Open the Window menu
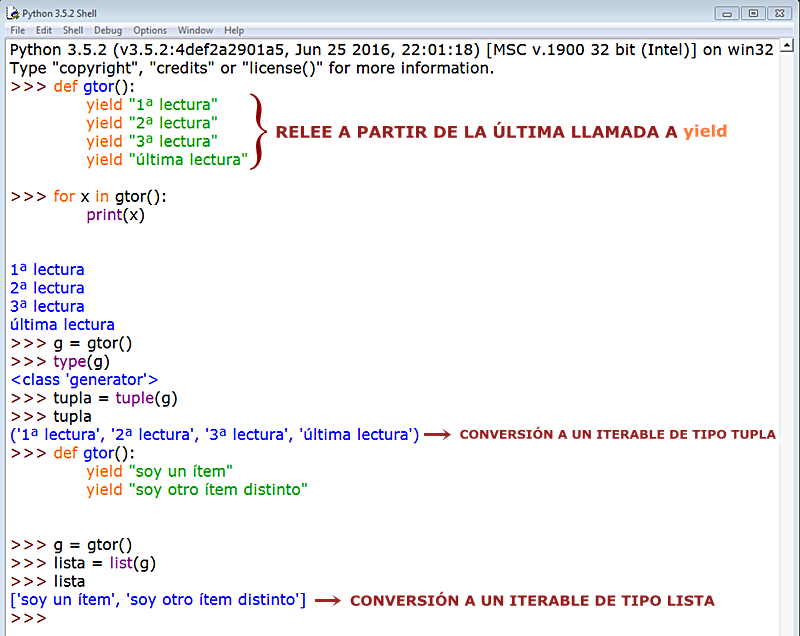Viewport: 800px width, 636px height. [194, 29]
